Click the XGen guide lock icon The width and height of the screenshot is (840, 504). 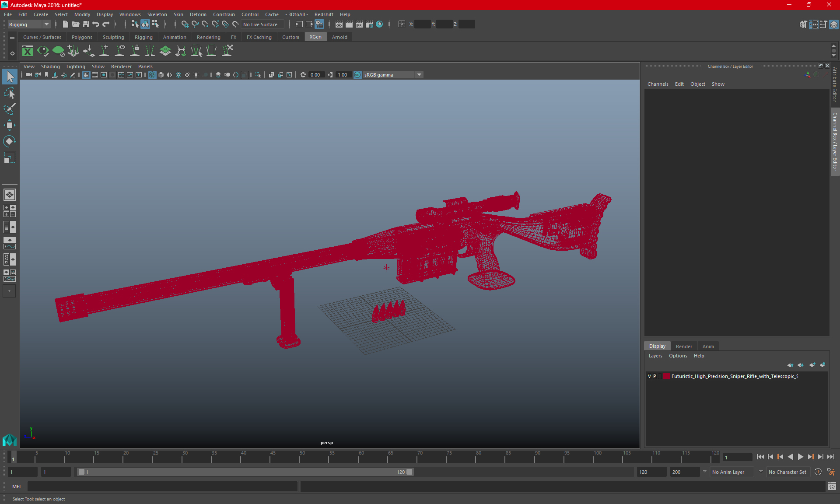135,51
